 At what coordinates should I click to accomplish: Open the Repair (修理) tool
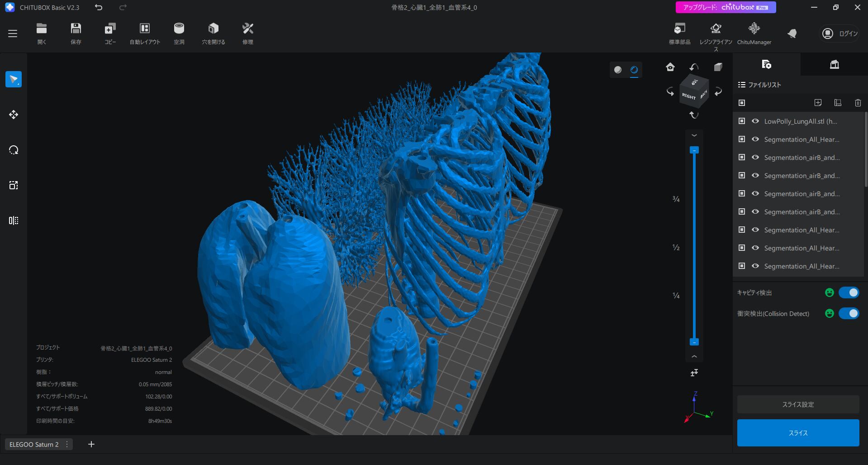click(x=247, y=33)
